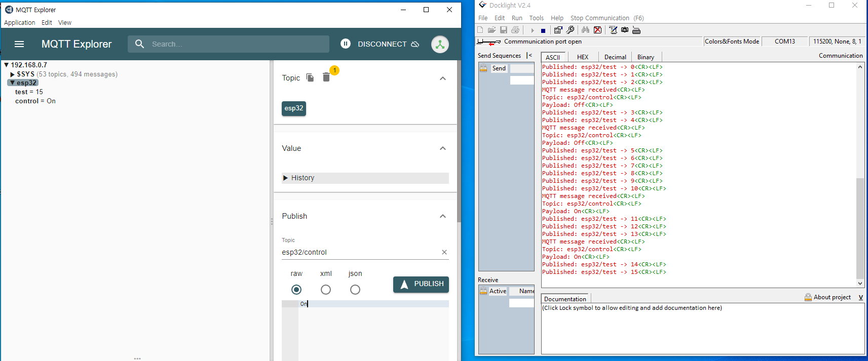Click the Print icon in Docklight toolbar
868x361 pixels.
click(x=515, y=30)
